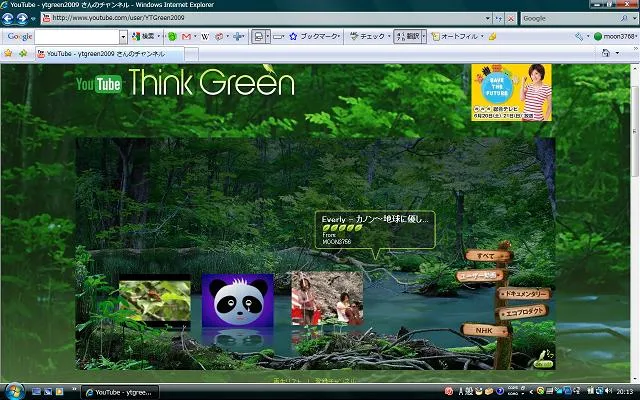This screenshot has height=400, width=640.
Task: Open the recent pages dropdown beside Forward
Action: (33, 19)
